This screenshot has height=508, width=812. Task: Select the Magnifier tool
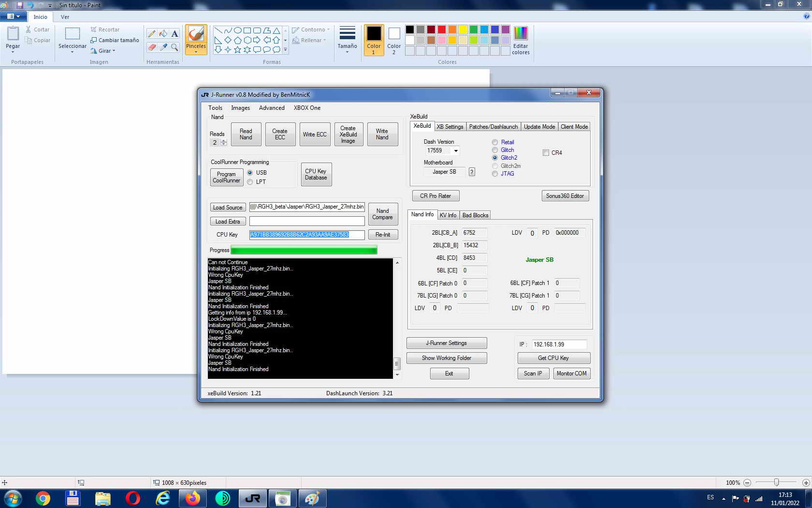[x=175, y=47]
